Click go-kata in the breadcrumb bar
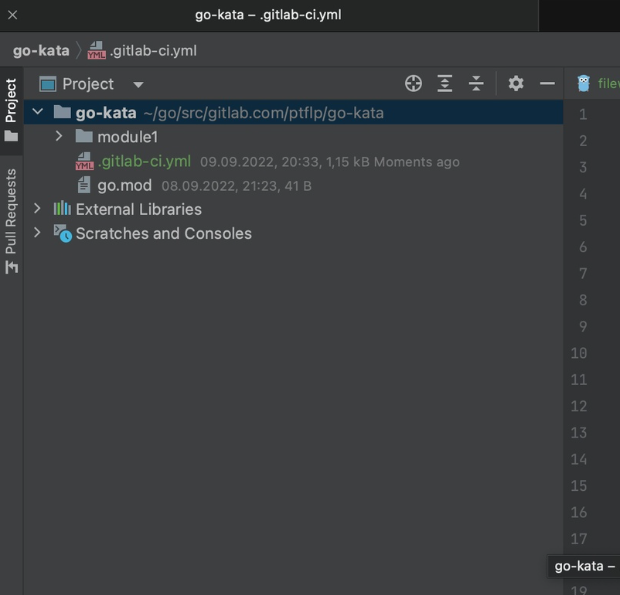This screenshot has width=620, height=595. (x=41, y=51)
